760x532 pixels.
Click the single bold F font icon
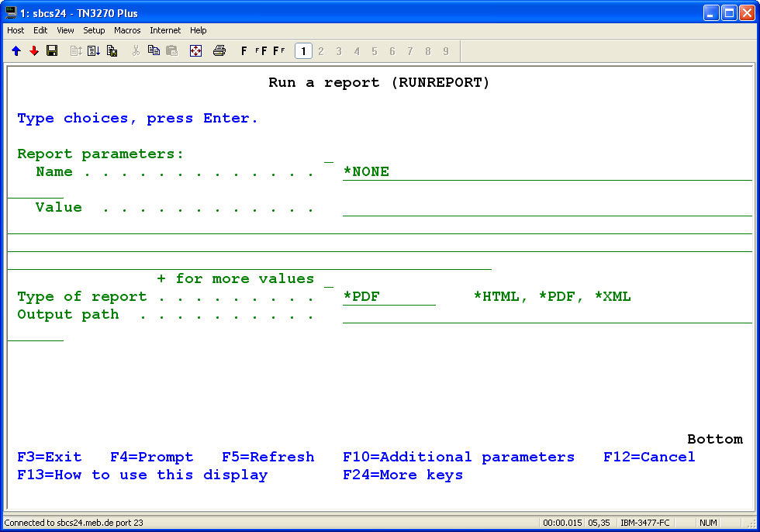click(244, 51)
